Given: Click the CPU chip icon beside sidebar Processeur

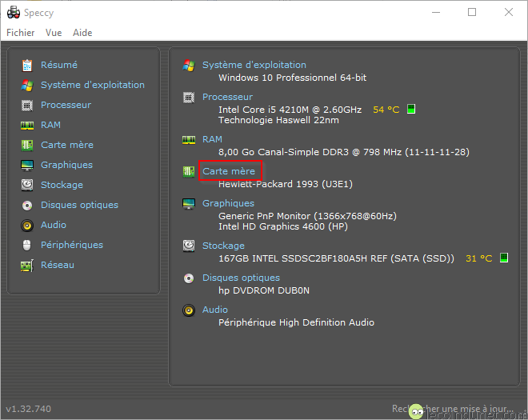Looking at the screenshot, I should point(27,106).
